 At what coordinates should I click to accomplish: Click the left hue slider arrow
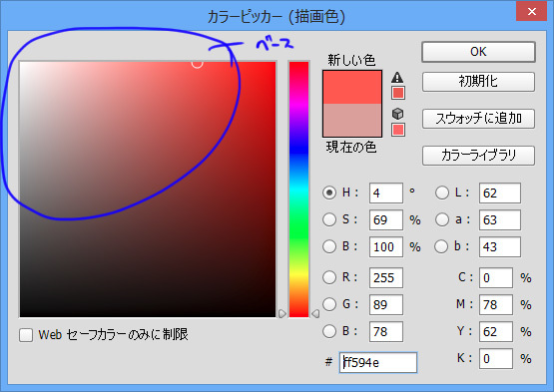[282, 313]
